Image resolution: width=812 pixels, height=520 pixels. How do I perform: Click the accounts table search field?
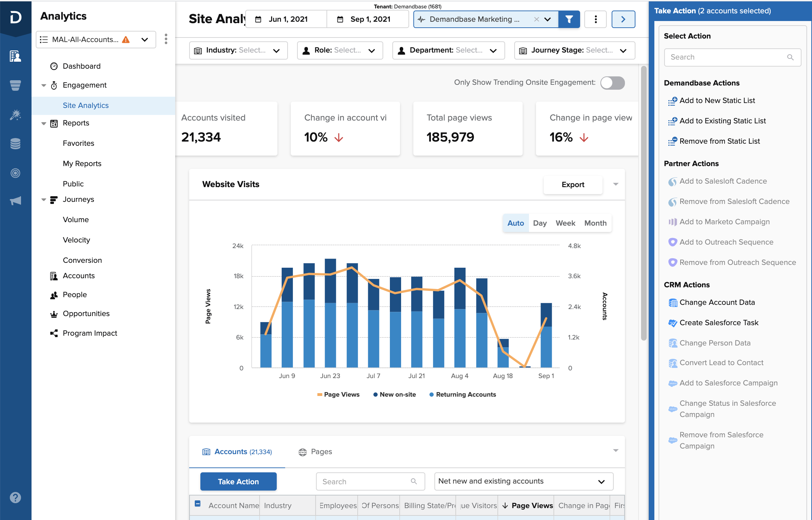(370, 481)
